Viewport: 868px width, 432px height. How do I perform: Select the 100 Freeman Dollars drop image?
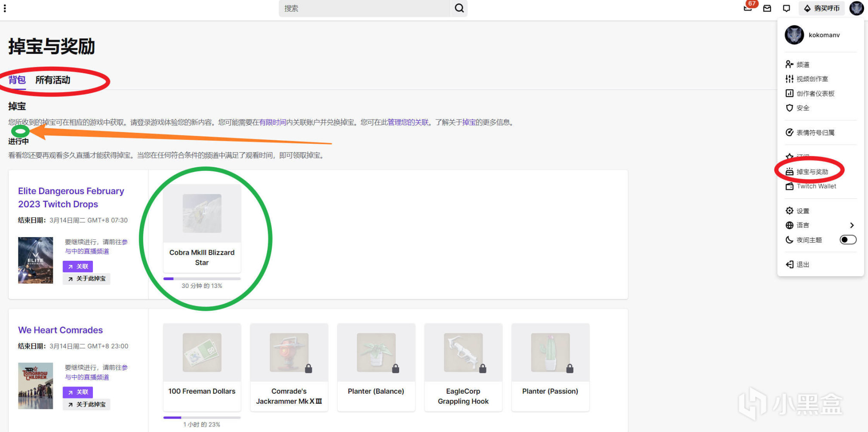click(202, 352)
